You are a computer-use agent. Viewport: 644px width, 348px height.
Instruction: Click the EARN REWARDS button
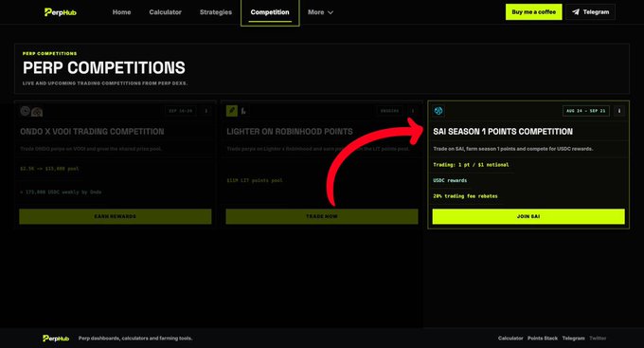[x=115, y=216]
